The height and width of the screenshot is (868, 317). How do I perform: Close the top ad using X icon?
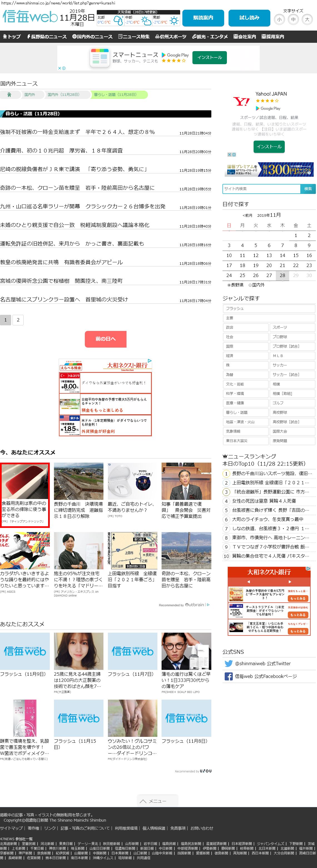[x=60, y=68]
